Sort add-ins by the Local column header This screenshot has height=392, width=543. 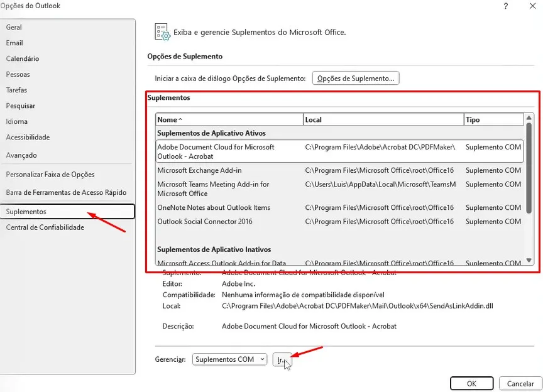point(383,119)
